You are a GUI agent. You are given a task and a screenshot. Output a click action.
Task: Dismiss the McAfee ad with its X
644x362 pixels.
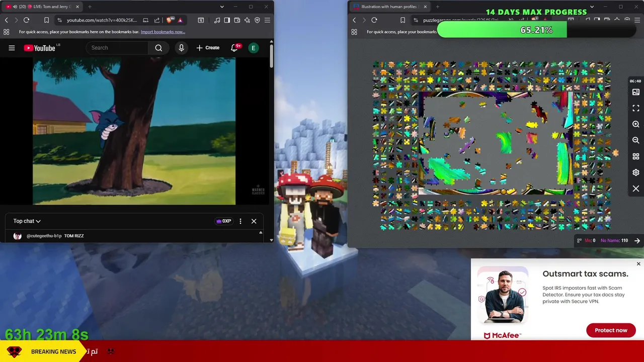click(x=638, y=264)
